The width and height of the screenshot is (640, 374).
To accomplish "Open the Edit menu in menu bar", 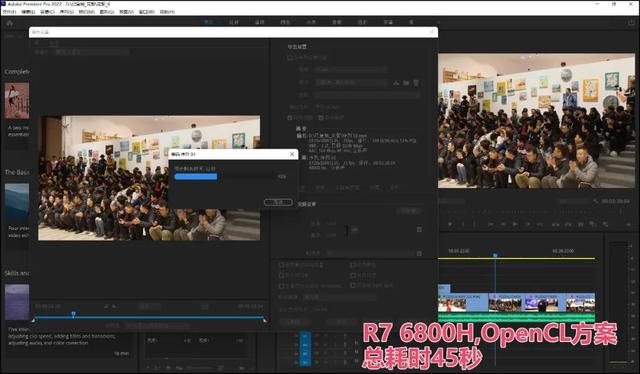I will point(28,12).
